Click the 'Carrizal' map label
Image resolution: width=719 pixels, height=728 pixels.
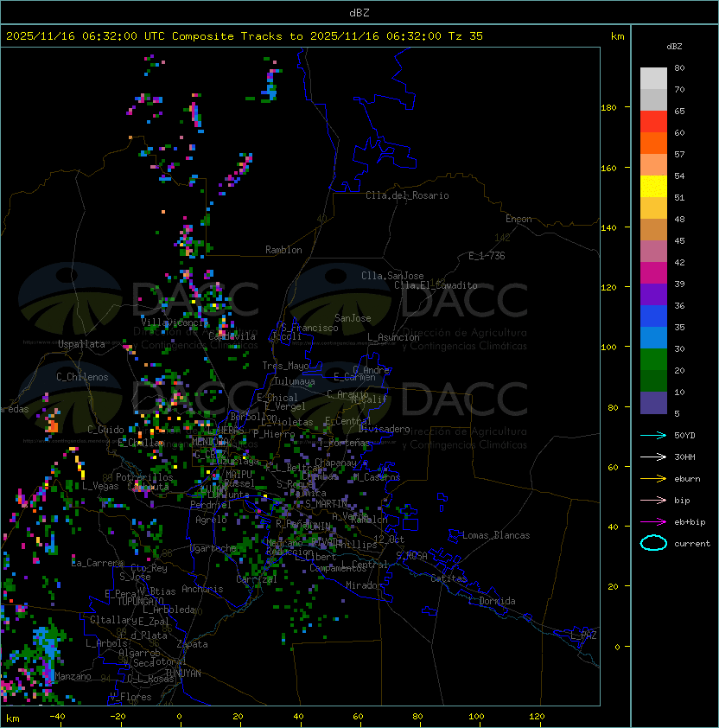[x=257, y=579]
